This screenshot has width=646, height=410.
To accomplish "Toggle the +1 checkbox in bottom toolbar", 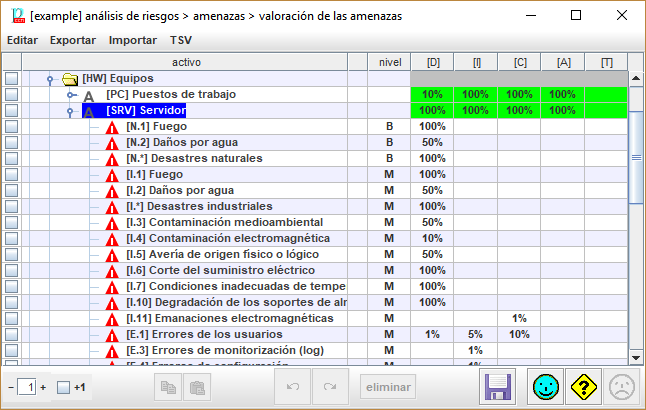I will point(63,387).
